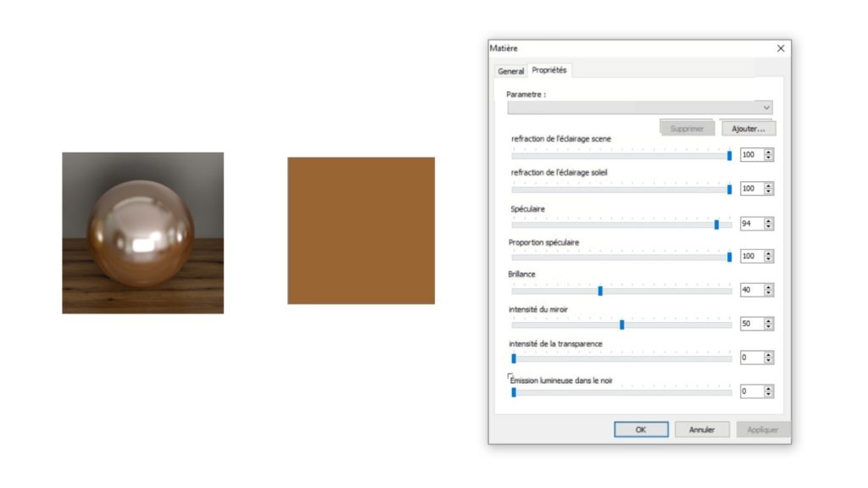Increase Émission lumineuse value with up arrow
Image resolution: width=868 pixels, height=488 pixels.
[769, 389]
